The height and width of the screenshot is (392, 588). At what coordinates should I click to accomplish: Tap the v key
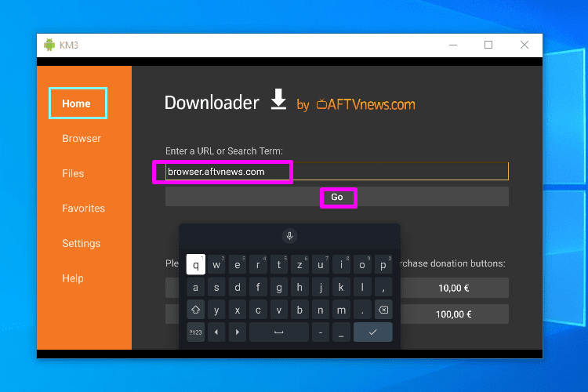[x=279, y=310]
